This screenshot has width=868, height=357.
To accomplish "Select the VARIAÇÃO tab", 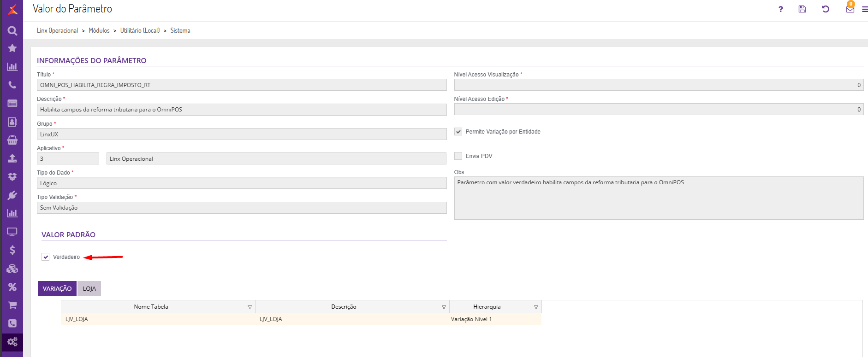I will [57, 289].
